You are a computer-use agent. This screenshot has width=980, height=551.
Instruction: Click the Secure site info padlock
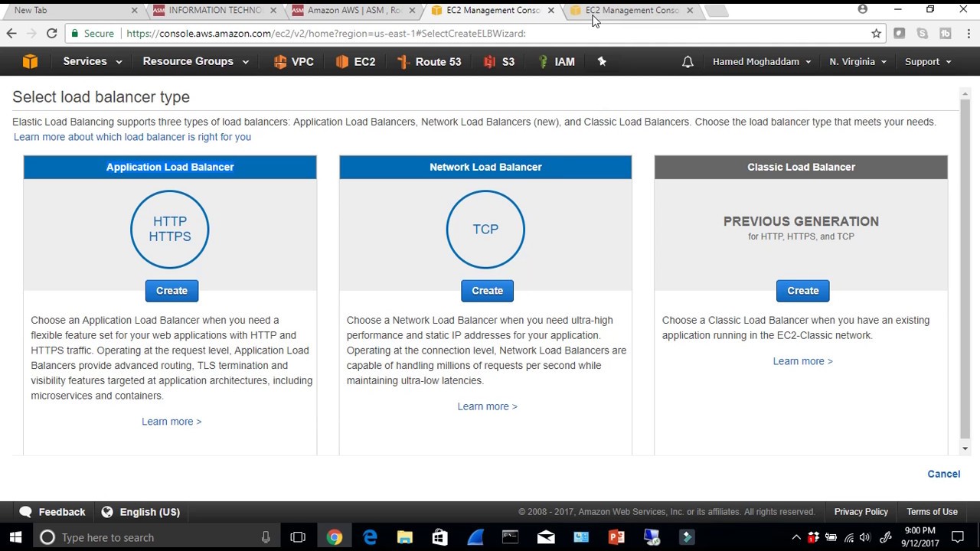pyautogui.click(x=92, y=34)
